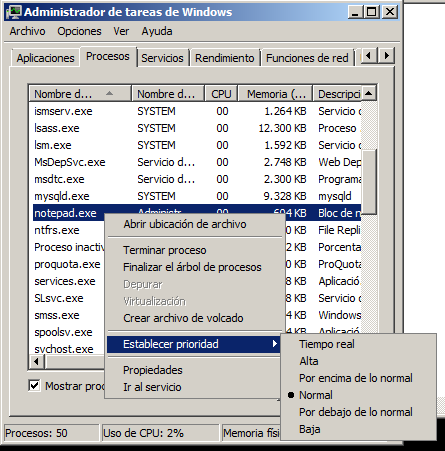This screenshot has width=445, height=451.
Task: Select the SLsvc.exe process row
Action: pyautogui.click(x=68, y=298)
